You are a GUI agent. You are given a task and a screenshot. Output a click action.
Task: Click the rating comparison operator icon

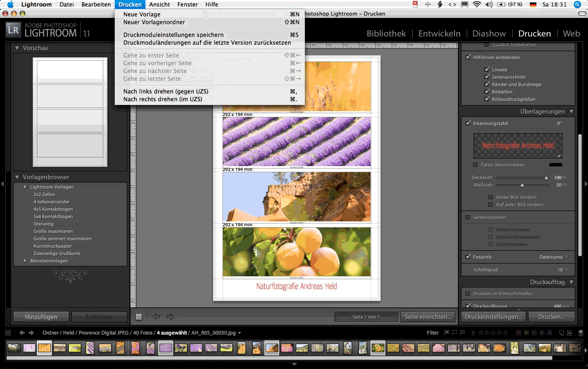(473, 333)
